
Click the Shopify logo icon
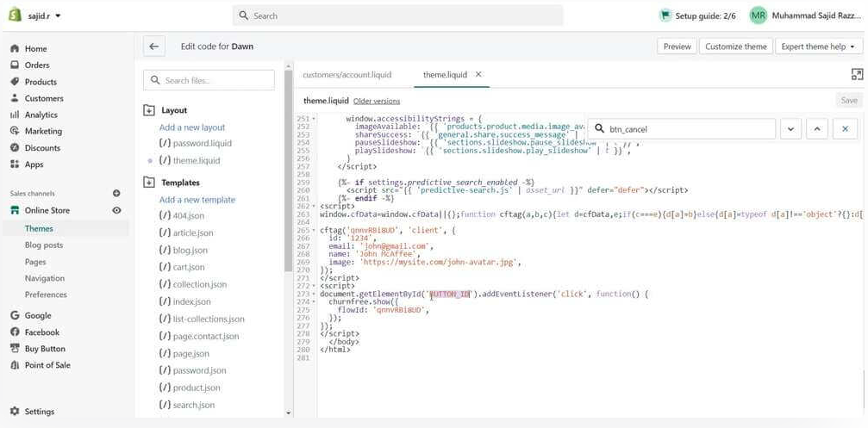pos(15,16)
